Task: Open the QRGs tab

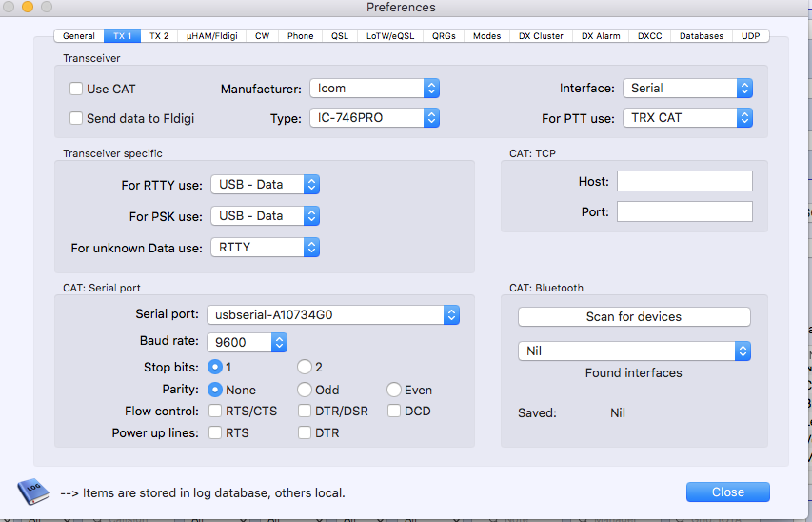Action: click(444, 36)
